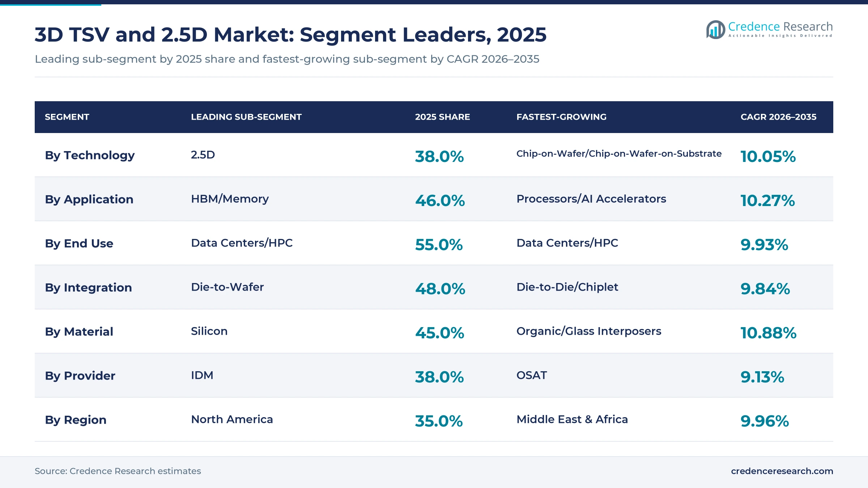The height and width of the screenshot is (488, 868).
Task: Click the 55.0% share value
Action: point(439,245)
